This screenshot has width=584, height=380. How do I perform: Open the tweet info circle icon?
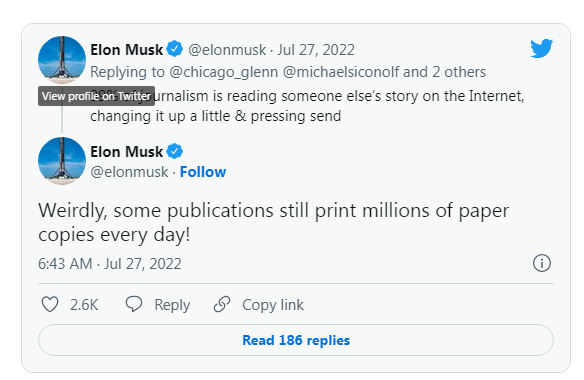click(542, 263)
